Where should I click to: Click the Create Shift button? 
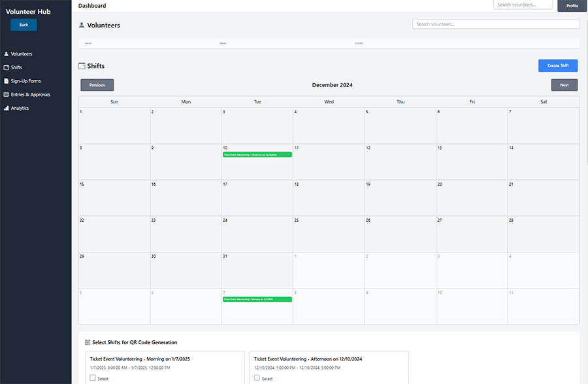pyautogui.click(x=558, y=65)
